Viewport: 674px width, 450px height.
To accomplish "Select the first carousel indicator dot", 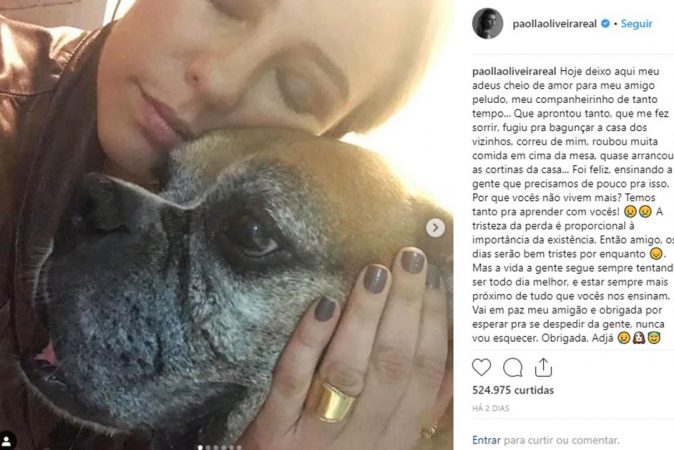I will click(x=200, y=447).
